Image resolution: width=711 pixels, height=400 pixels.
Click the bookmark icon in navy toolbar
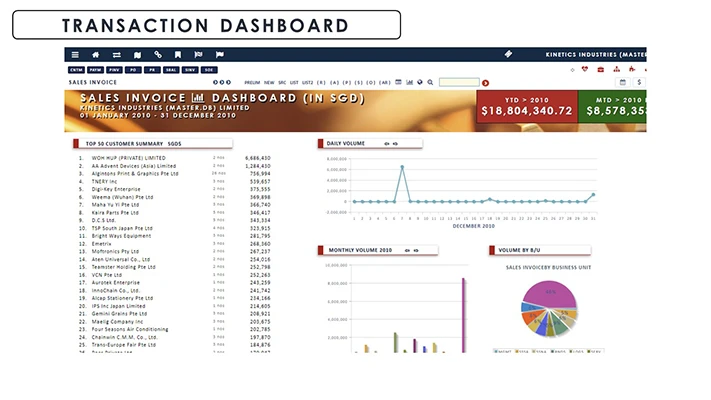pos(178,54)
